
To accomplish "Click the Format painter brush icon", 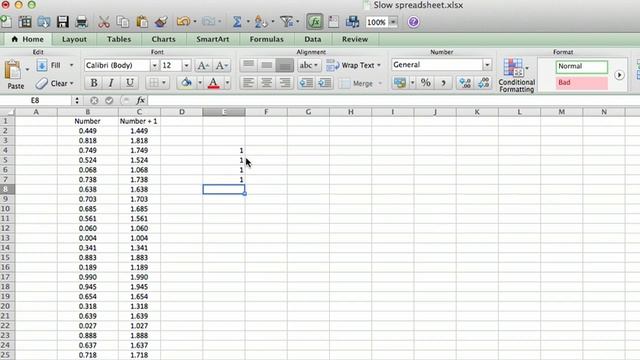I will (x=161, y=22).
